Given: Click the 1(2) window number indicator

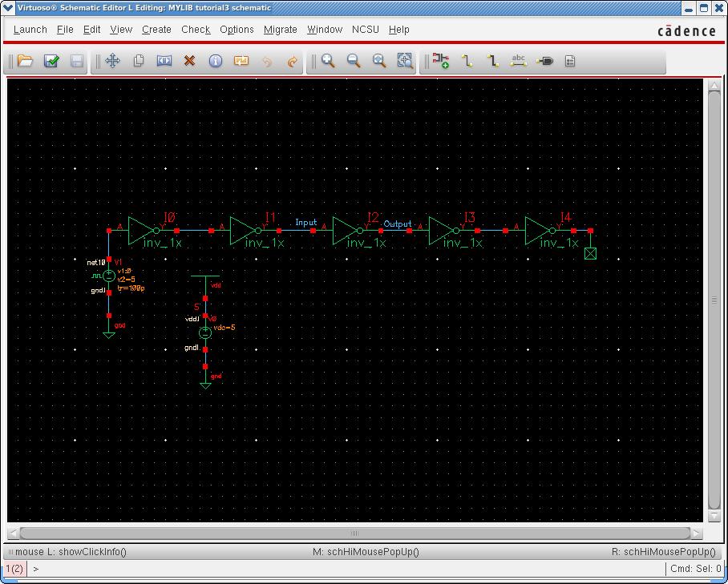Looking at the screenshot, I should [14, 568].
